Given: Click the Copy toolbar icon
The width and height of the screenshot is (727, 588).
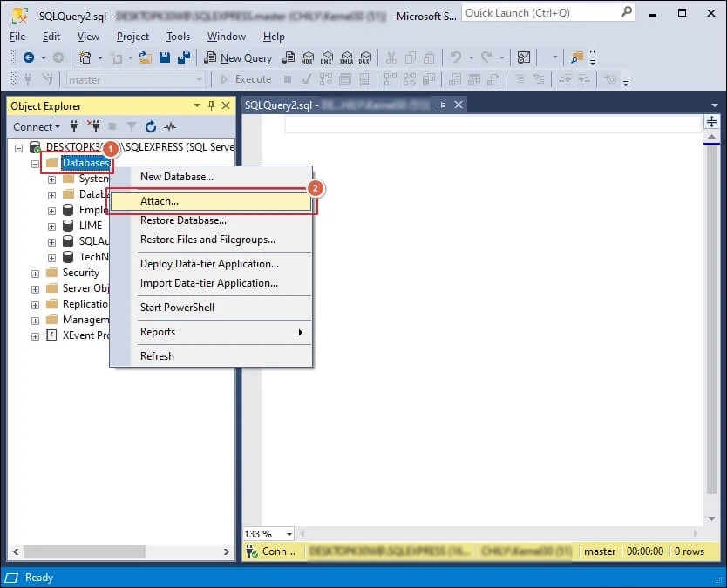Looking at the screenshot, I should [x=411, y=57].
